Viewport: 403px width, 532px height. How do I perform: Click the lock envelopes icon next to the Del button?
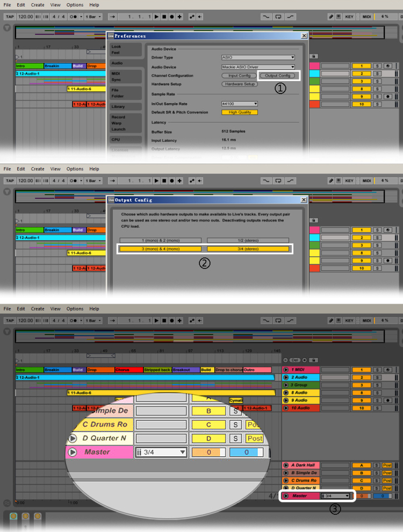313,360
